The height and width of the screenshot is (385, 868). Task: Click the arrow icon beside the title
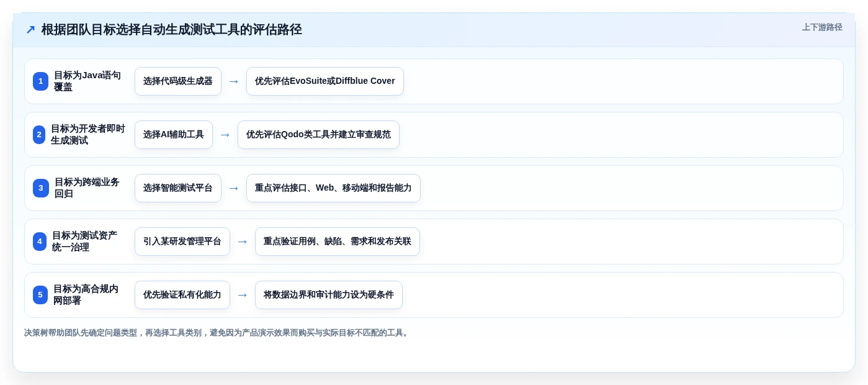click(x=30, y=29)
